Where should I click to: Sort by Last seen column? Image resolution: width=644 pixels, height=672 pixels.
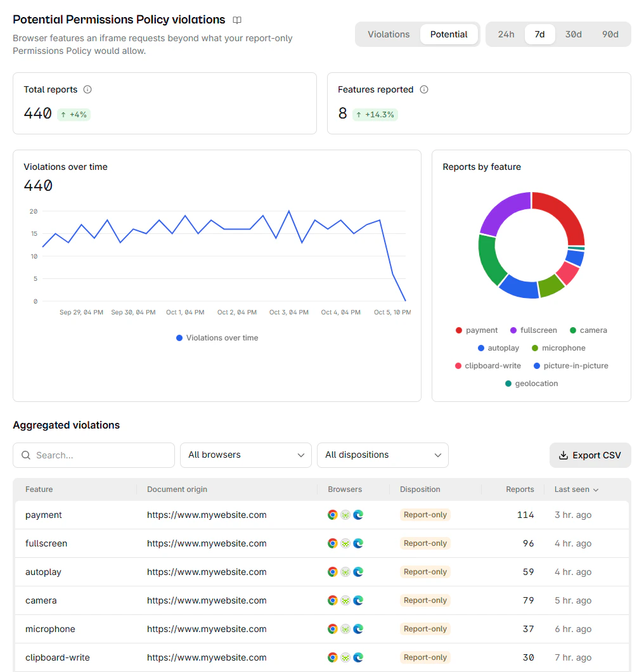[x=576, y=489]
